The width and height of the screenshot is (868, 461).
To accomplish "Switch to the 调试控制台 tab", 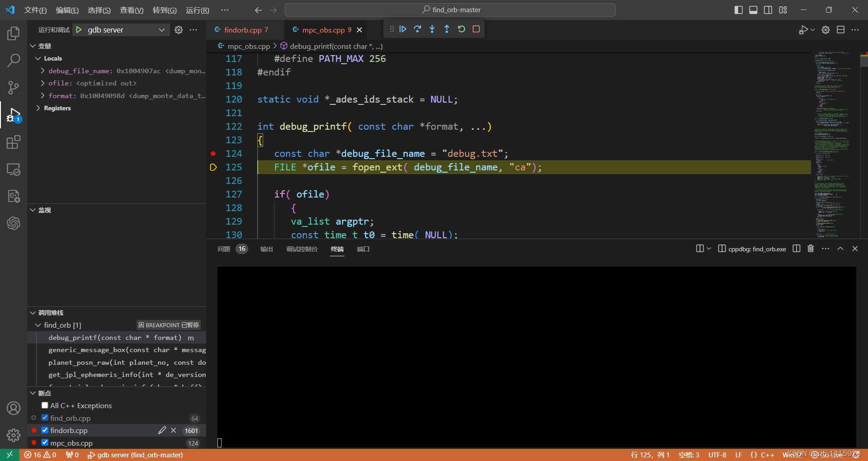I will tap(302, 249).
